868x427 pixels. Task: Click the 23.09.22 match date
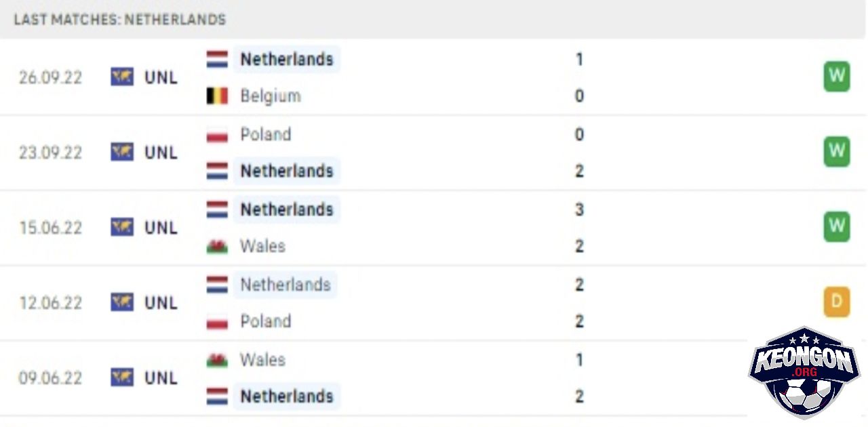click(50, 152)
